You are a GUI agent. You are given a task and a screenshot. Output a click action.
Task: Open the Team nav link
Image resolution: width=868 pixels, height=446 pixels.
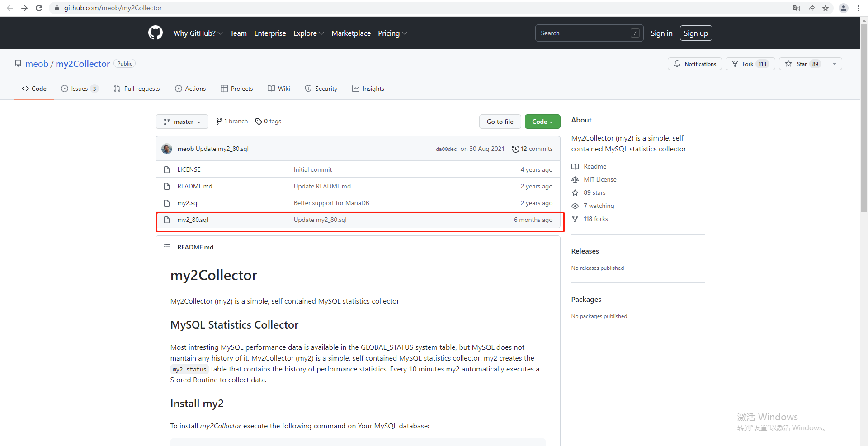[238, 33]
